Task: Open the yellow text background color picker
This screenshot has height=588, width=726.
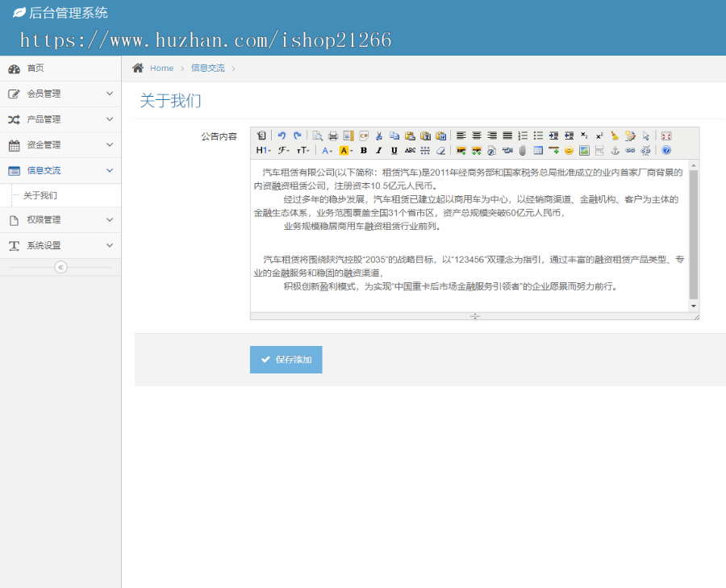Action: 345,150
